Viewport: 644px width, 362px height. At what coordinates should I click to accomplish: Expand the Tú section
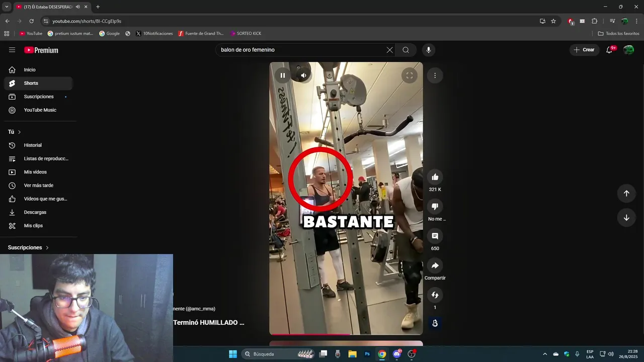coord(15,132)
